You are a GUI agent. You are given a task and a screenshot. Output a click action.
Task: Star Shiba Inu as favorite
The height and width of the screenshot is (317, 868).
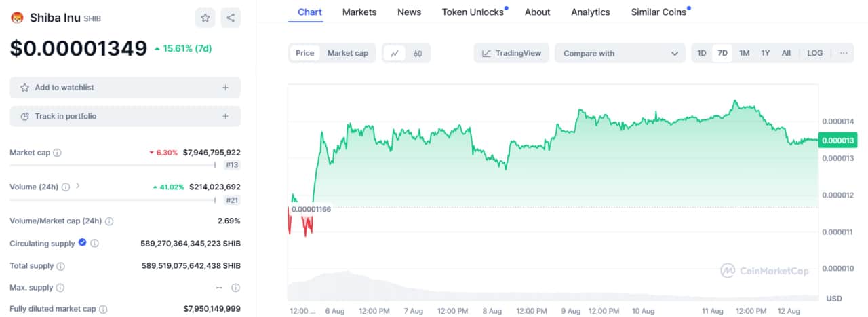[205, 18]
